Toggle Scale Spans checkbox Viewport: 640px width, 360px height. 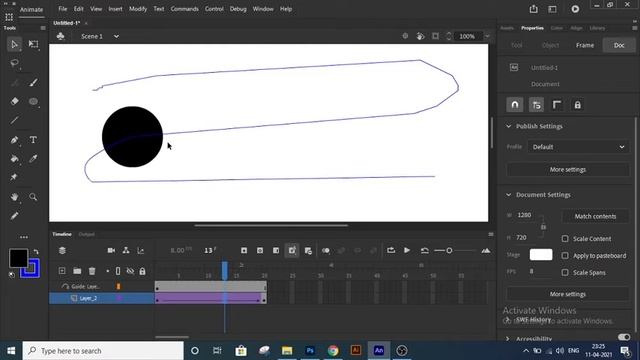(565, 272)
